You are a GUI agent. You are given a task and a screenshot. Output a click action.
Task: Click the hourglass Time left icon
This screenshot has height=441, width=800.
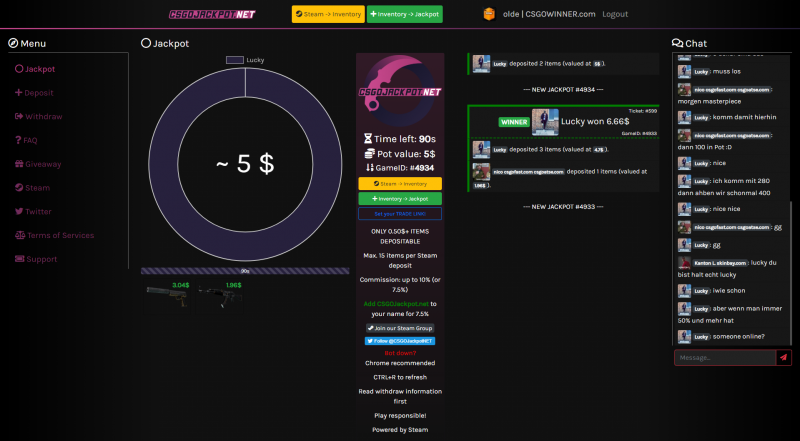point(368,139)
